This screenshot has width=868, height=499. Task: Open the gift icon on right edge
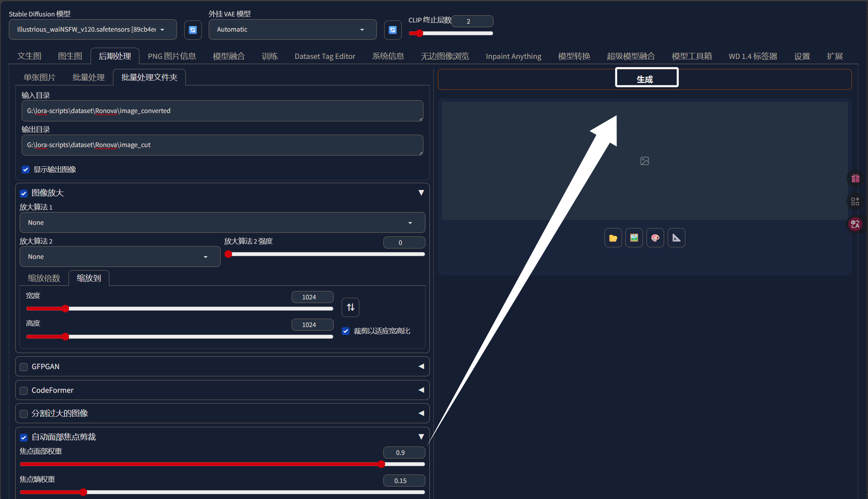855,178
